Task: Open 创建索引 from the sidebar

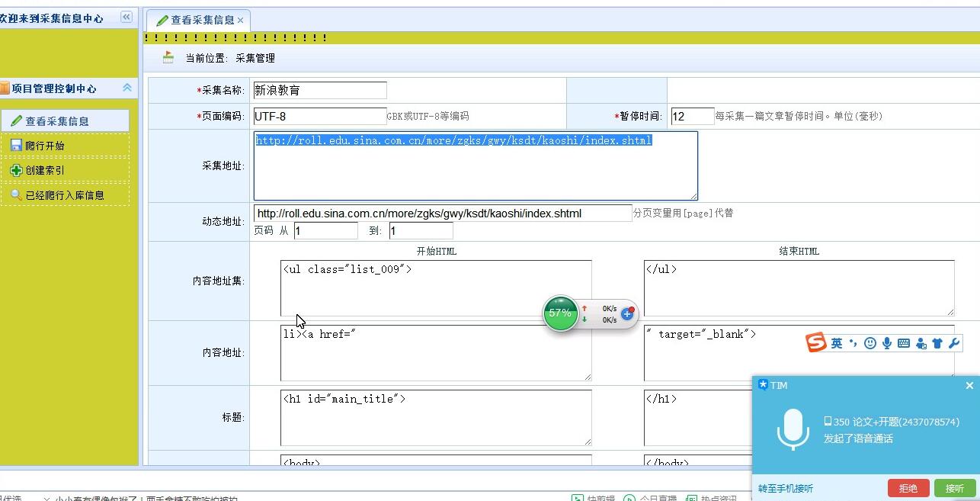Action: point(65,170)
